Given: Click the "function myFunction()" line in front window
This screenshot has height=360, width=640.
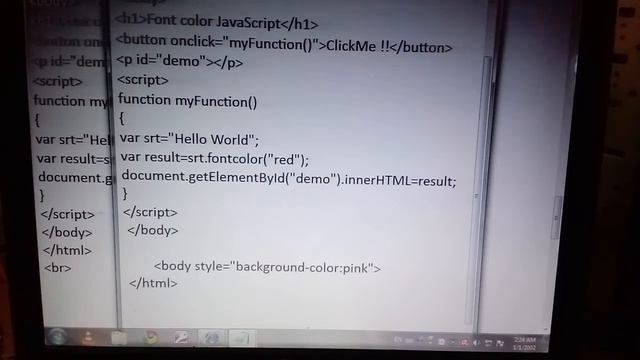Looking at the screenshot, I should [x=188, y=101].
